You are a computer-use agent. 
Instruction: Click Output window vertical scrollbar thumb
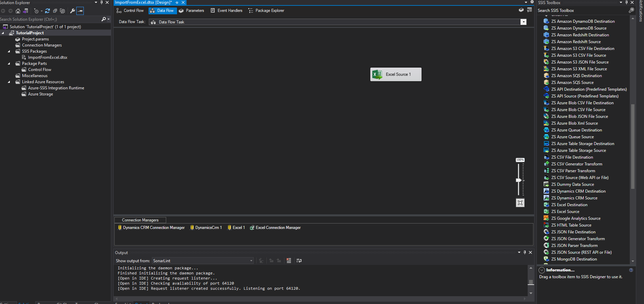pyautogui.click(x=531, y=282)
